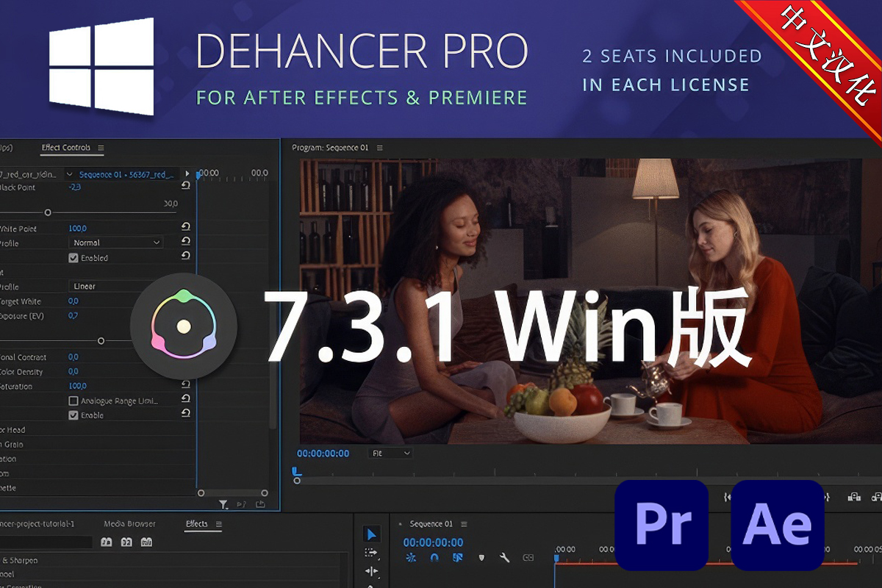Check the Analogue Range Limiter checkbox
This screenshot has height=588, width=882.
click(x=73, y=401)
